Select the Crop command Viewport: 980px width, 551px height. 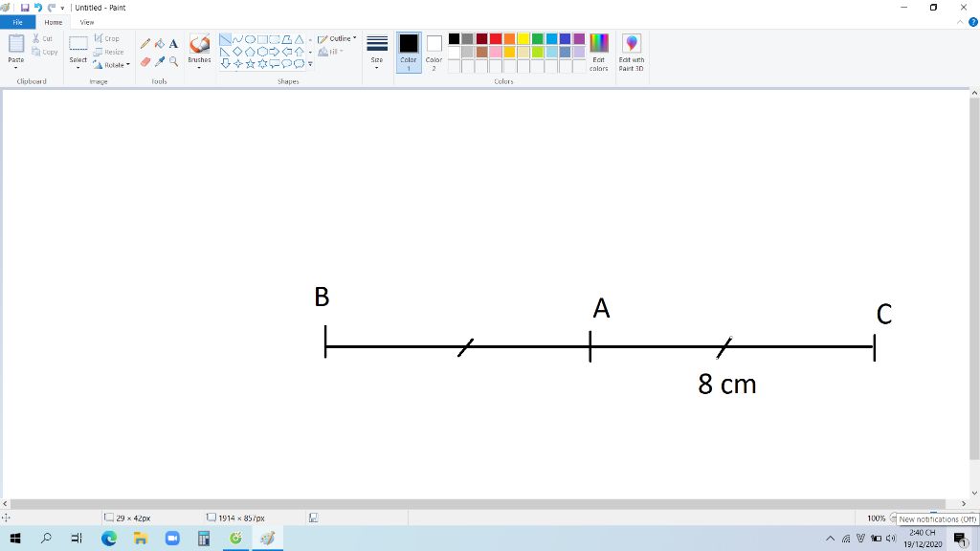105,38
